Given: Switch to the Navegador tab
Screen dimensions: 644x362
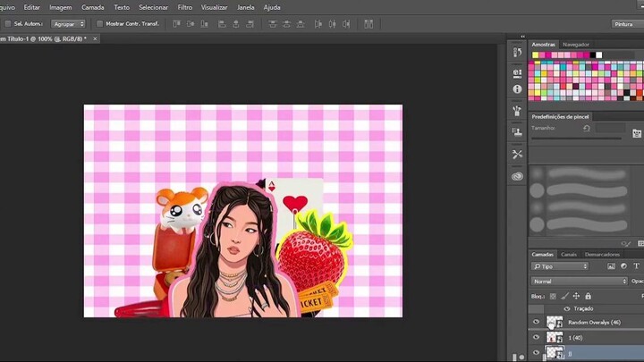Looking at the screenshot, I should (576, 45).
